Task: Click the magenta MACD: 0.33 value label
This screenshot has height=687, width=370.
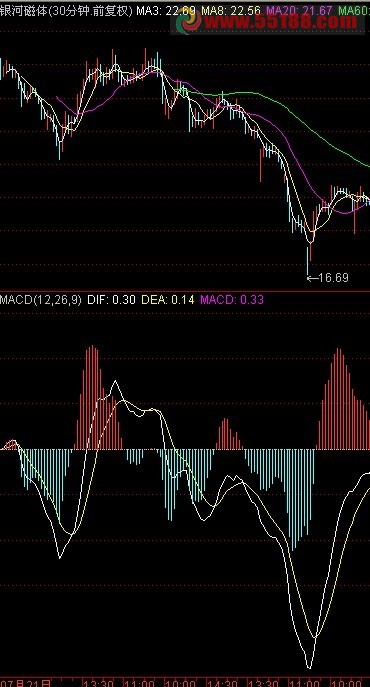Action: click(232, 300)
